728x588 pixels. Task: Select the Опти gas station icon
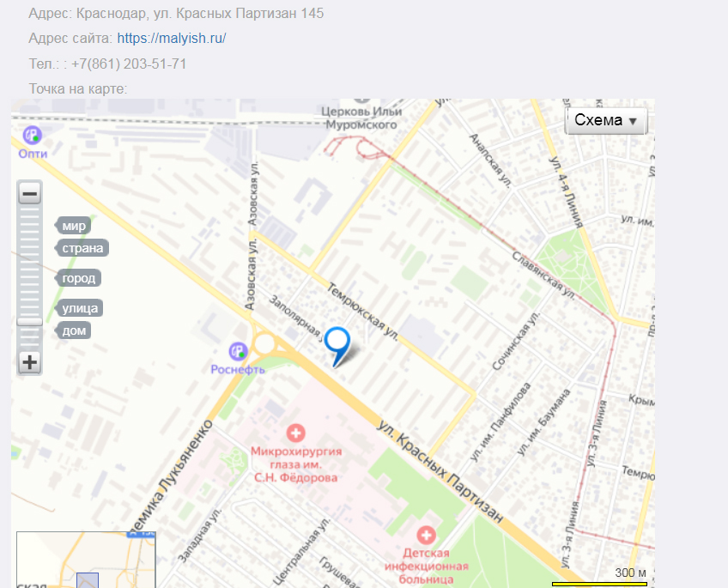click(32, 135)
